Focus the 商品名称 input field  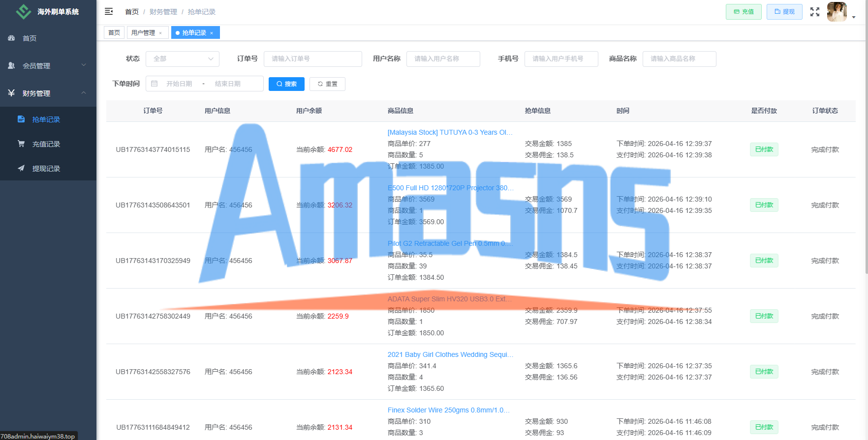680,59
